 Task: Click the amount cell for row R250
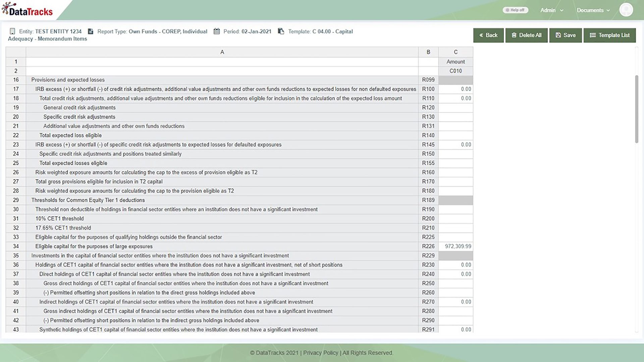(x=455, y=283)
